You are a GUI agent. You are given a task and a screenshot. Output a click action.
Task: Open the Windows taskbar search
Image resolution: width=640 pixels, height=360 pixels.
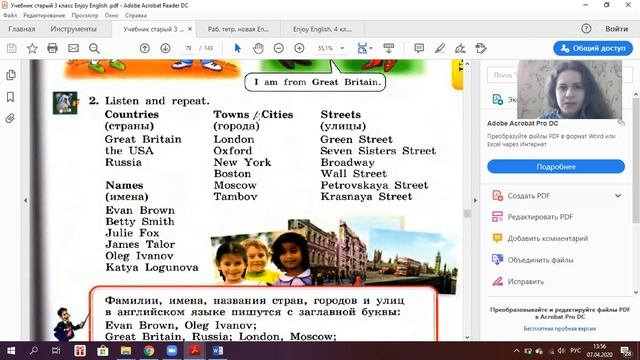pos(34,351)
